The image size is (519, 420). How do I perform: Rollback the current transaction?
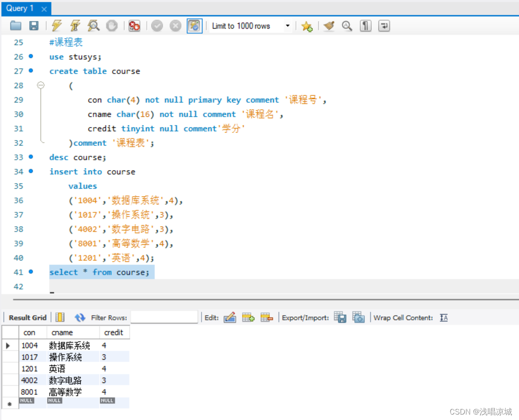176,26
